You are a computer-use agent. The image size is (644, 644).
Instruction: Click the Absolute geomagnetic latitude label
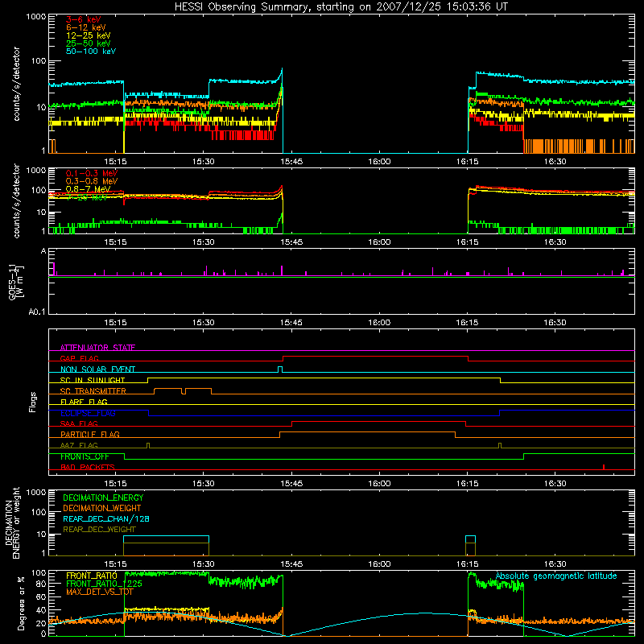556,576
